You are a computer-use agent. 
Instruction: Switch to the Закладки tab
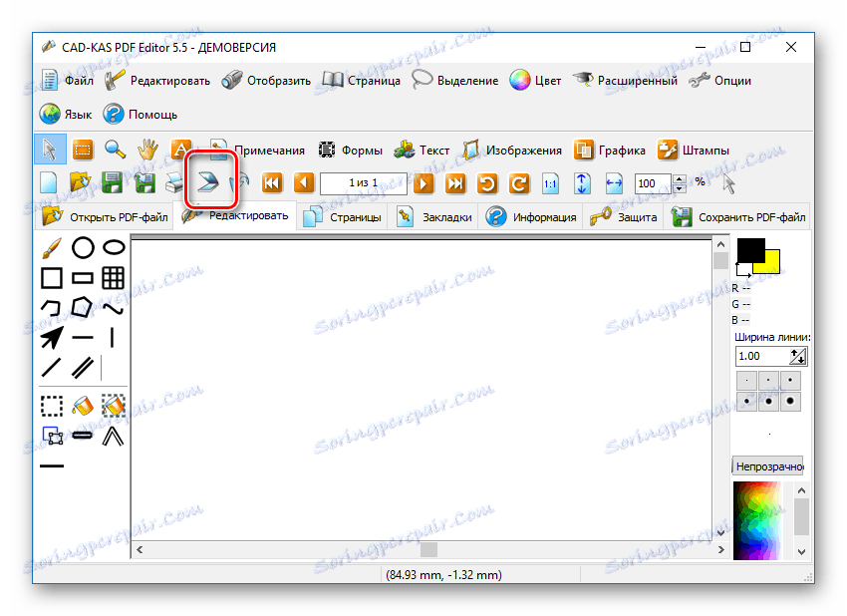(x=433, y=217)
